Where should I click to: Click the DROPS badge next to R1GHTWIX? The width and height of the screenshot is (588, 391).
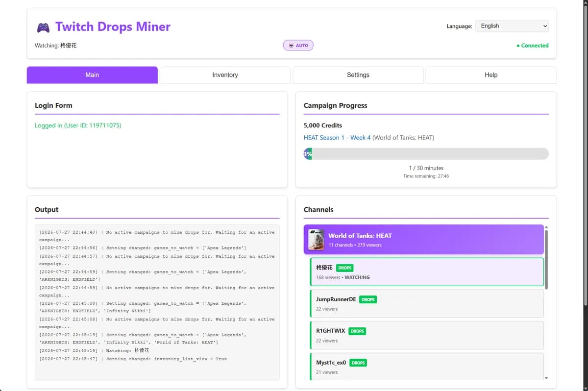357,331
